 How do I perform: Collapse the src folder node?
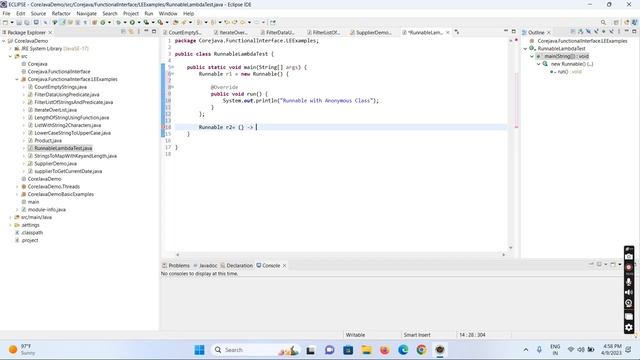pyautogui.click(x=10, y=56)
